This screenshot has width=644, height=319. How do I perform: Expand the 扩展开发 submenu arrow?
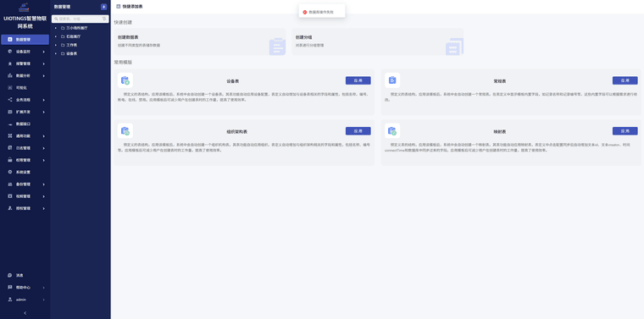pyautogui.click(x=43, y=112)
